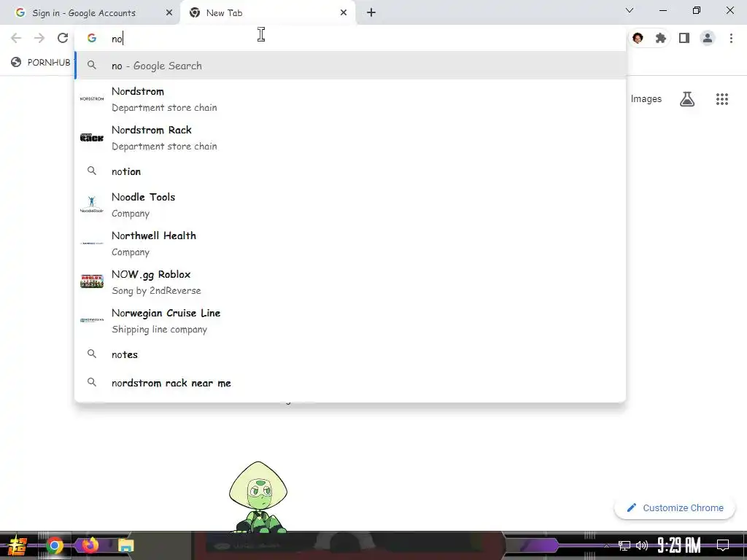Image resolution: width=747 pixels, height=560 pixels.
Task: Choose the 'notes' search suggestion
Action: [350, 354]
